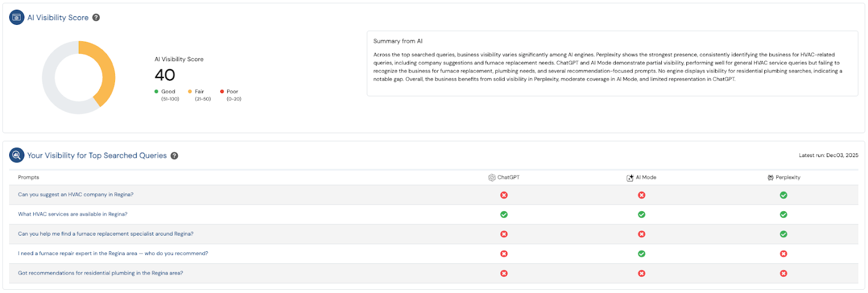Click AI Mode green check for furnace repair prompt

pos(642,253)
